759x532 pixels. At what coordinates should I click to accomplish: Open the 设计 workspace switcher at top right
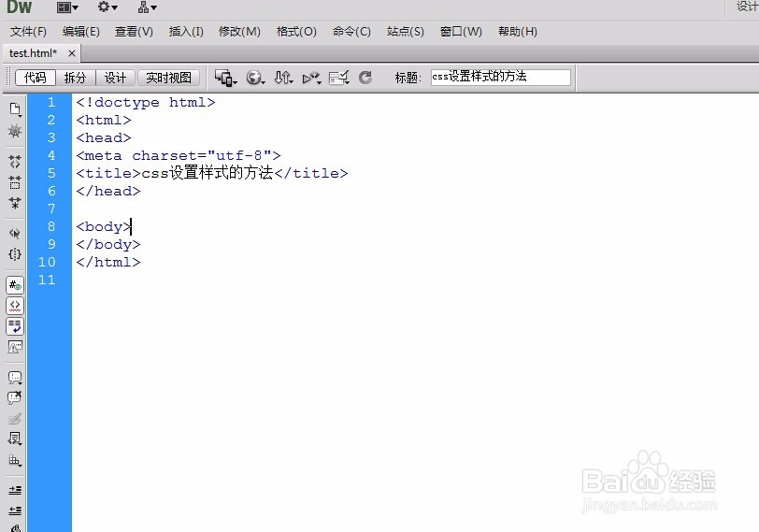[x=747, y=7]
